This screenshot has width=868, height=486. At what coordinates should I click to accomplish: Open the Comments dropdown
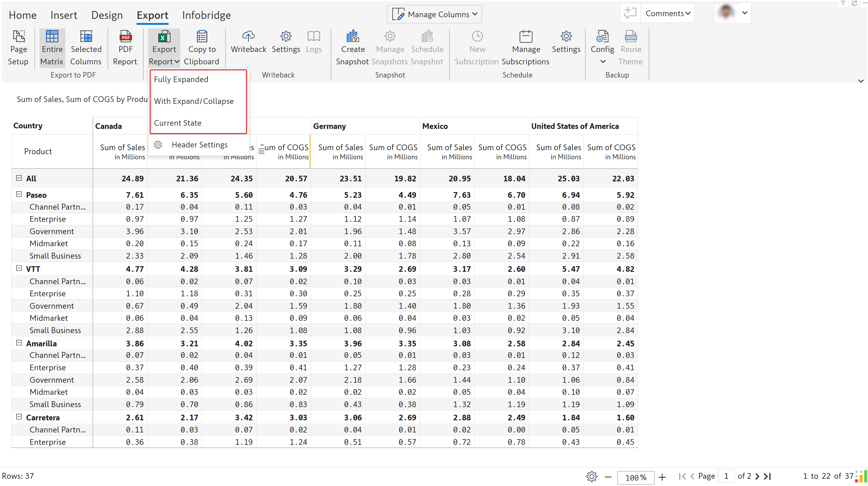668,13
